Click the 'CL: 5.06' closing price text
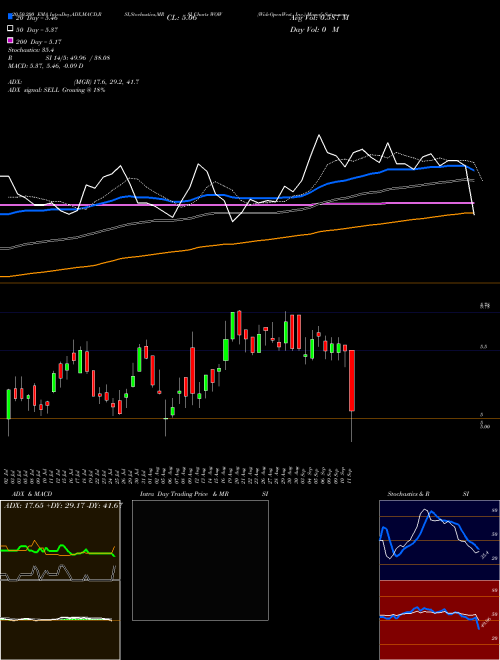The width and height of the screenshot is (500, 660). [182, 18]
